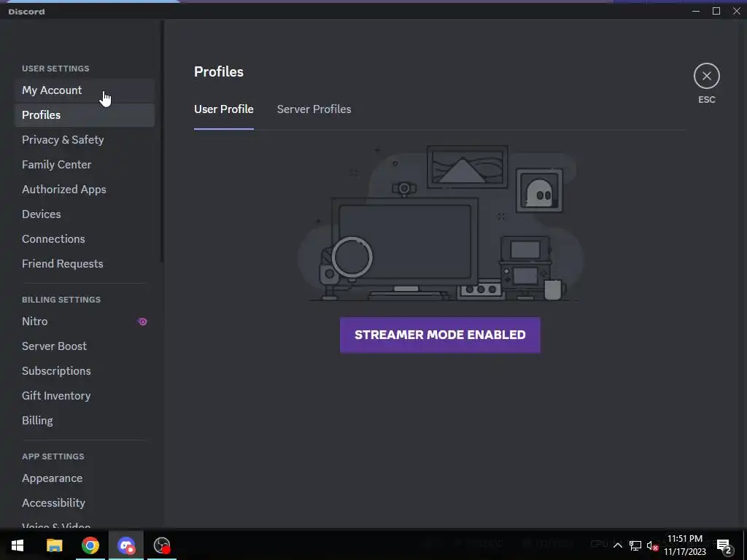Click the Streamer Mode Enabled button

[440, 335]
